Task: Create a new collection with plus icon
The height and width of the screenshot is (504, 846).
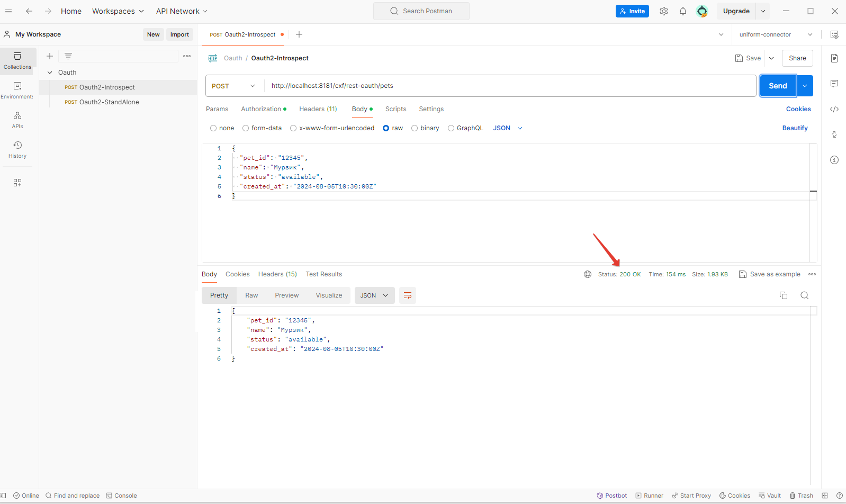Action: click(50, 56)
